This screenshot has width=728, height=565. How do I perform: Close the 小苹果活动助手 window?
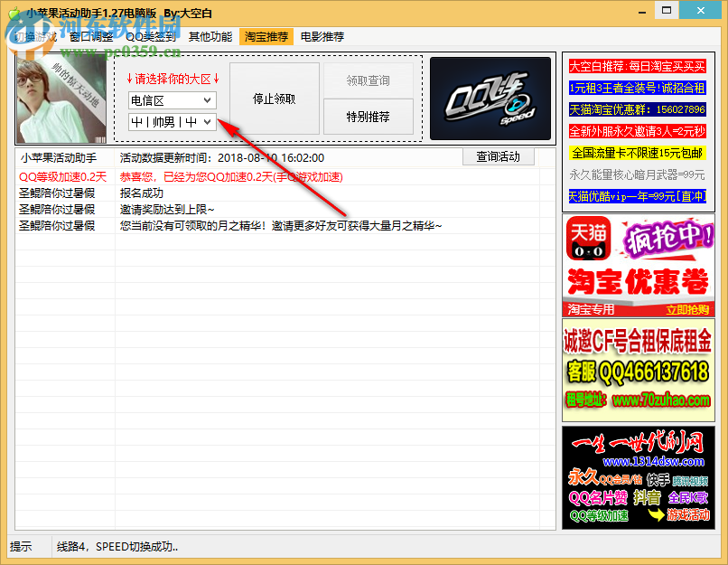pyautogui.click(x=701, y=10)
